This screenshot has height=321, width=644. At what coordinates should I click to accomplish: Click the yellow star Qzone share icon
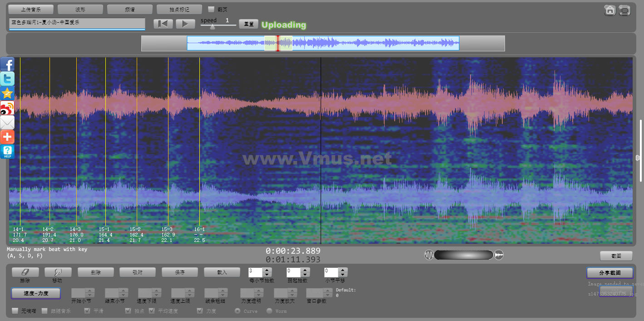pos(7,93)
